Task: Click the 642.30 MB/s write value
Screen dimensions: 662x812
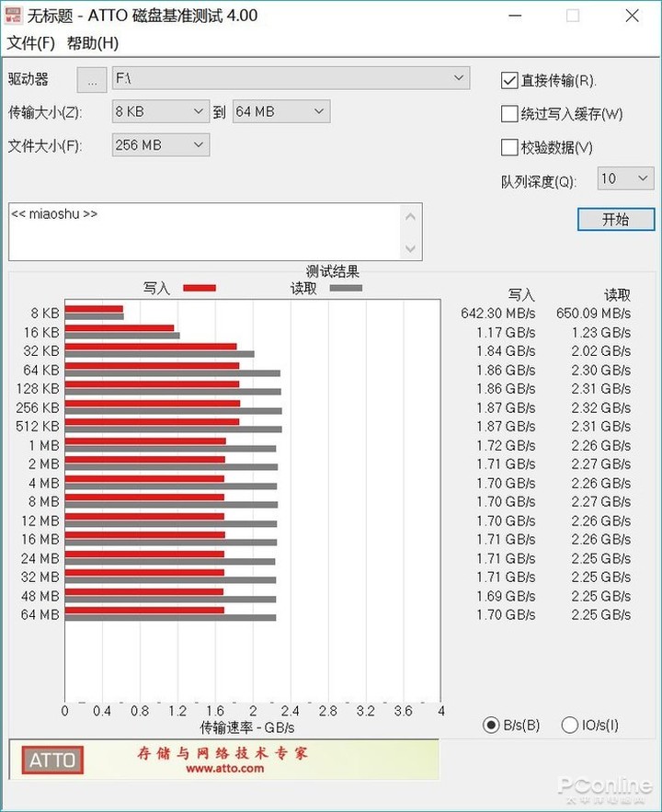Action: [x=498, y=314]
